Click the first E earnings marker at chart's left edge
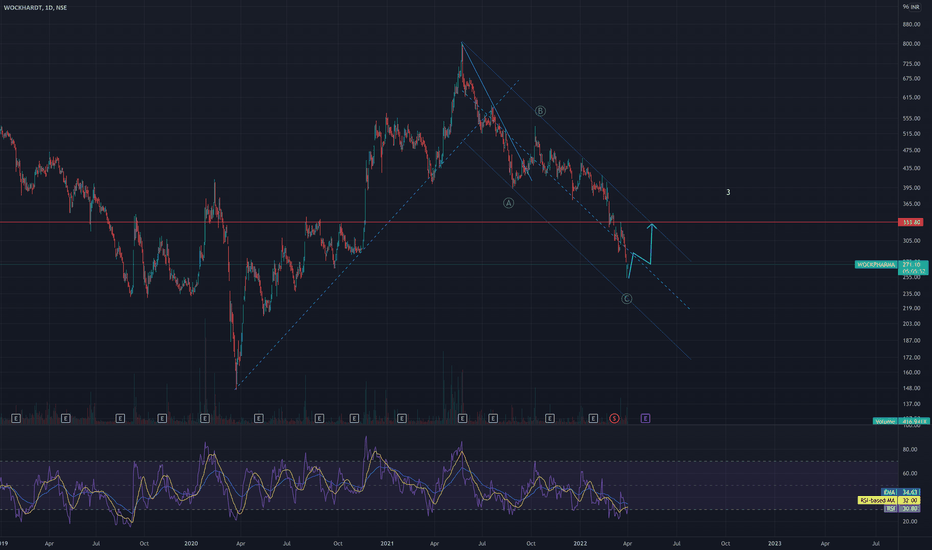The image size is (932, 550). click(x=15, y=419)
